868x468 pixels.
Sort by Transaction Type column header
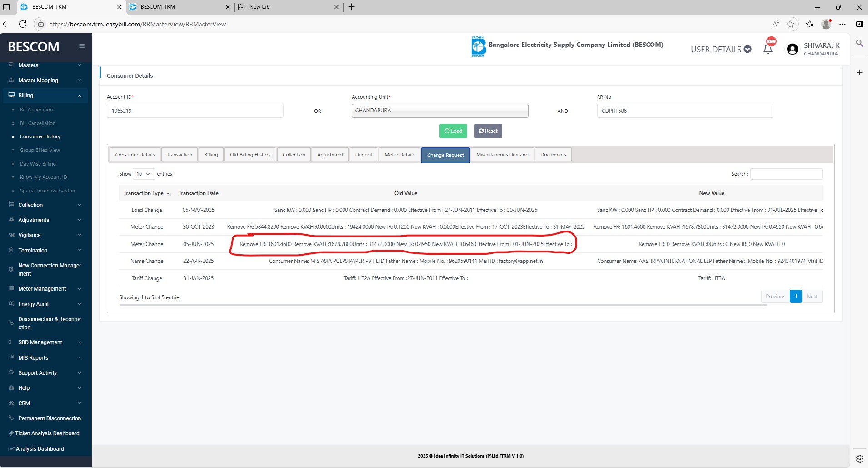pyautogui.click(x=147, y=193)
